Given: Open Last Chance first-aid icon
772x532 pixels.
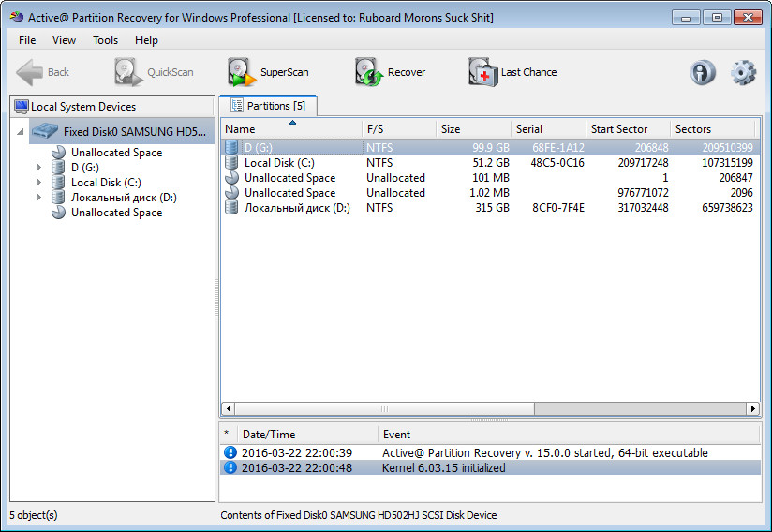Looking at the screenshot, I should click(x=482, y=72).
